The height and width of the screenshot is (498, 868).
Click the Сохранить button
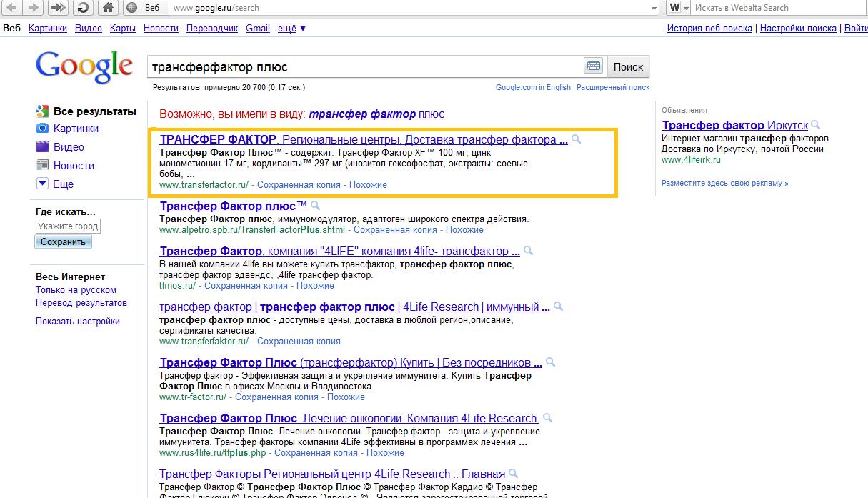pos(63,242)
